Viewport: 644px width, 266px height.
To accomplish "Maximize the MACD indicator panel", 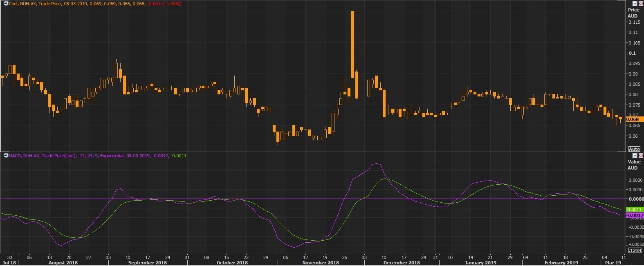I will point(635,156).
